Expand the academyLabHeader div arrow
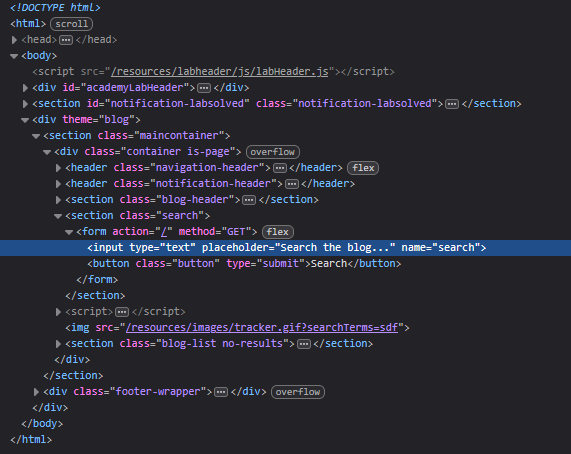Image resolution: width=571 pixels, height=454 pixels. 25,88
